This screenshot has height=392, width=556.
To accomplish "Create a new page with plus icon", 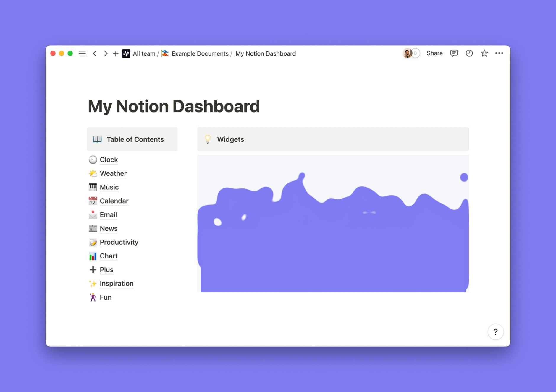I will [116, 53].
